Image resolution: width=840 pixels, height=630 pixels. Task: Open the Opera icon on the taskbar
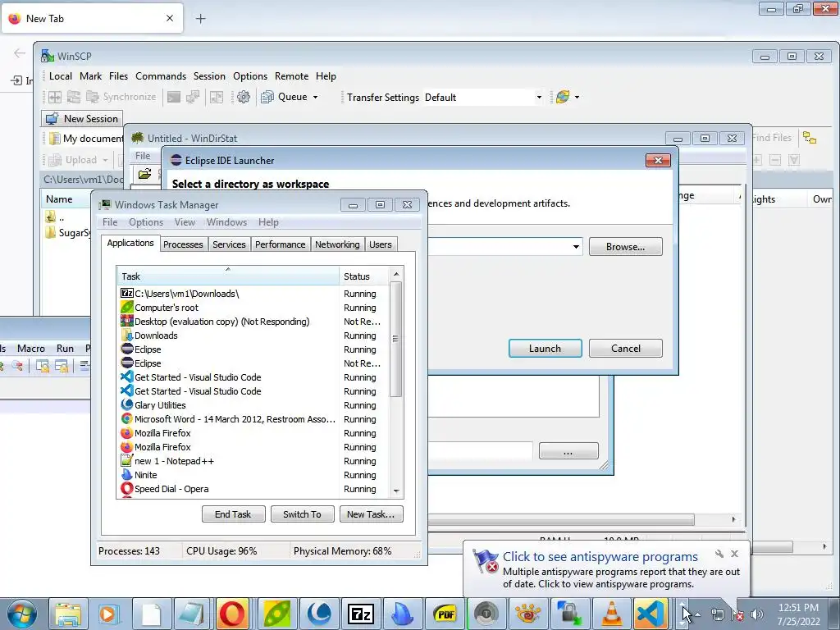pos(232,614)
